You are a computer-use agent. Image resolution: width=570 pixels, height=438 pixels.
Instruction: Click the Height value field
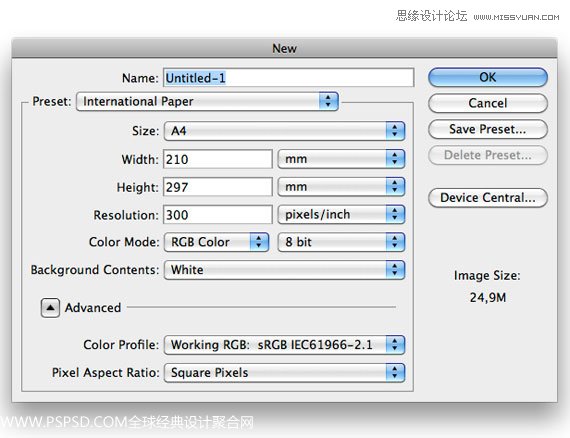coord(217,187)
